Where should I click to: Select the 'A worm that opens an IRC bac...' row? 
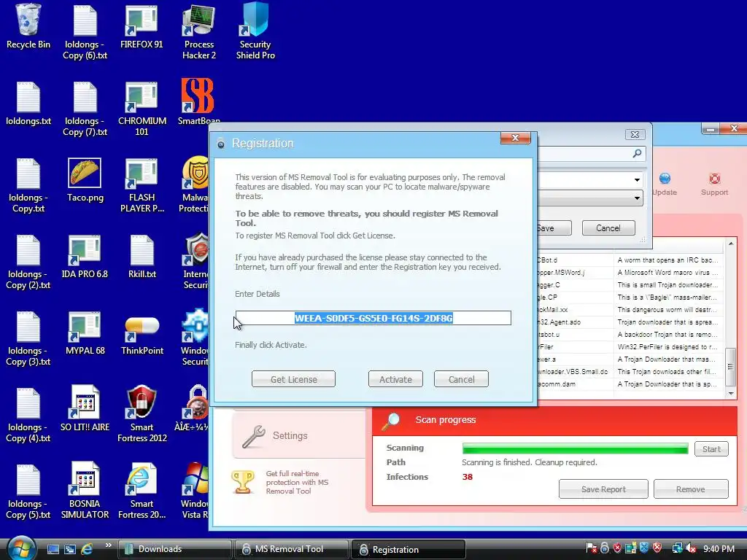click(629, 260)
